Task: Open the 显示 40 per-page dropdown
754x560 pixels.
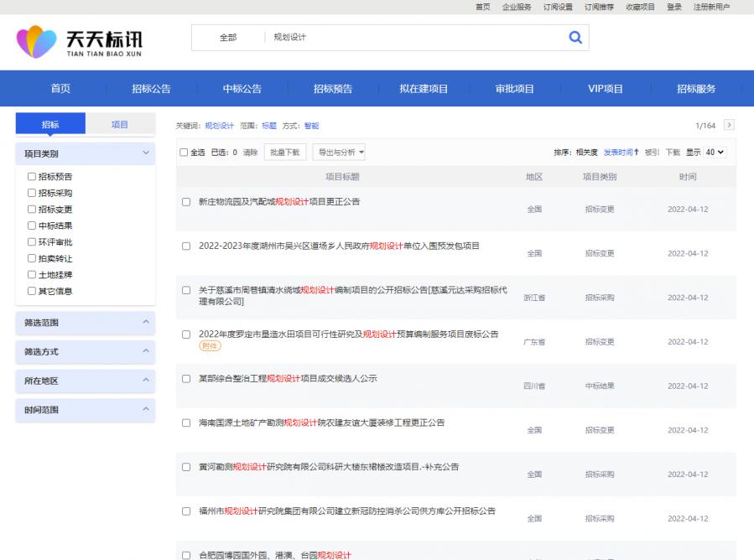Action: point(715,152)
